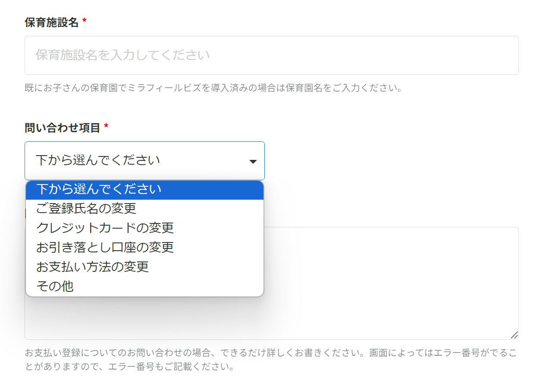Click the 問い合わせ項目 field label

[x=63, y=128]
